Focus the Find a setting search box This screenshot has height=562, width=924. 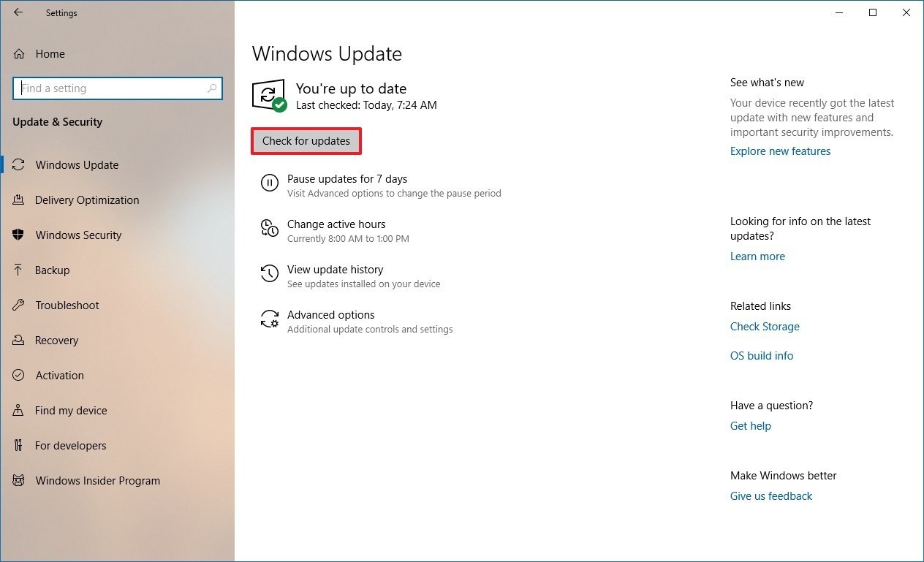[x=110, y=88]
